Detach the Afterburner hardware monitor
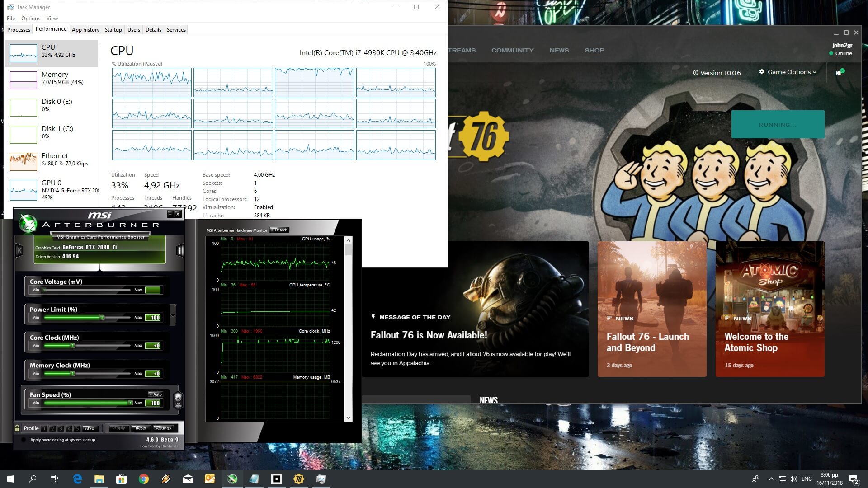 [x=279, y=230]
